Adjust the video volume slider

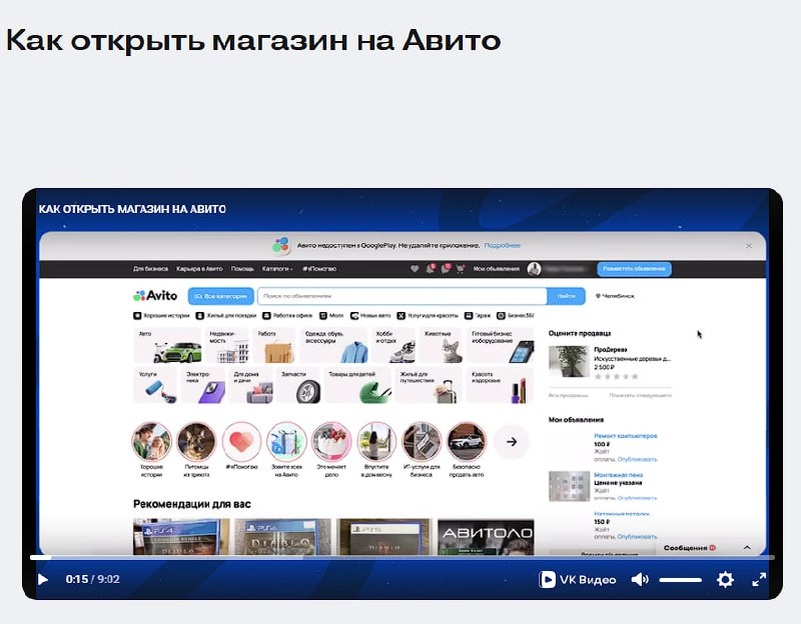point(680,580)
